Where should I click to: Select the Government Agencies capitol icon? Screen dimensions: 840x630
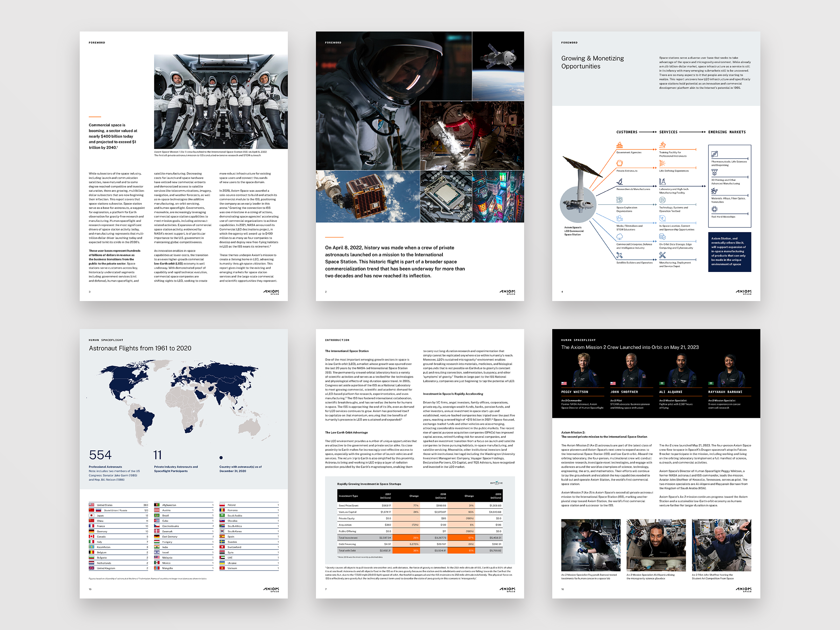click(x=620, y=146)
